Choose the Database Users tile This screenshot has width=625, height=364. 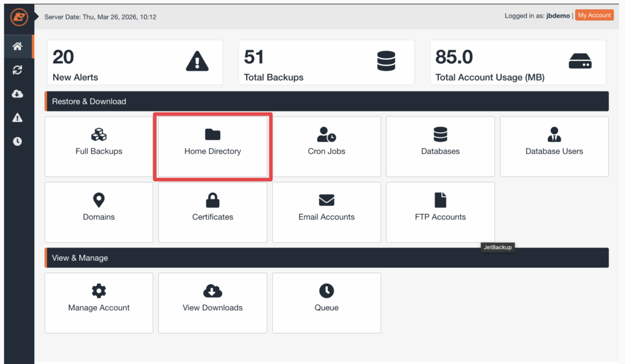click(554, 146)
